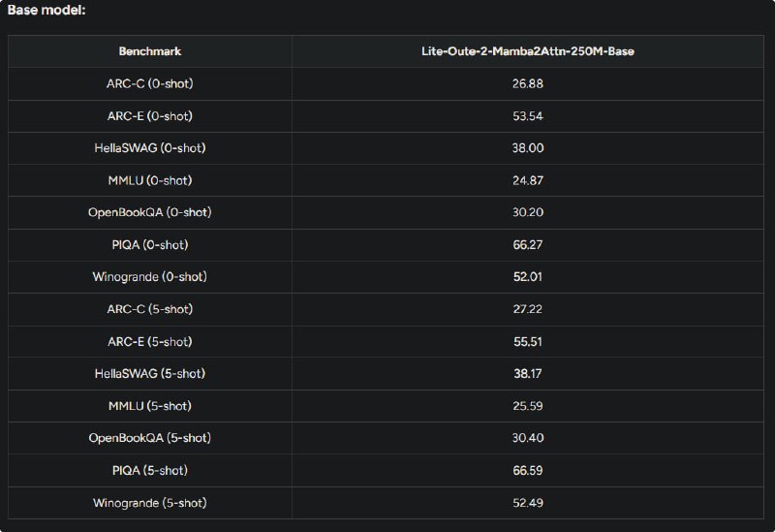Screen dimensions: 775x532
Task: Click the Winogrande (5-shot) benchmark cell
Action: [x=150, y=503]
